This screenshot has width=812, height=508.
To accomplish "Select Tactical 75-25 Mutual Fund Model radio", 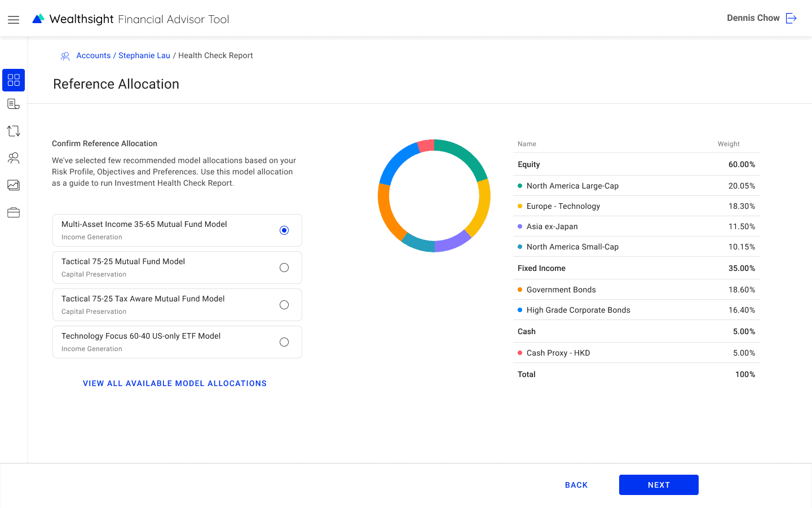I will click(284, 268).
